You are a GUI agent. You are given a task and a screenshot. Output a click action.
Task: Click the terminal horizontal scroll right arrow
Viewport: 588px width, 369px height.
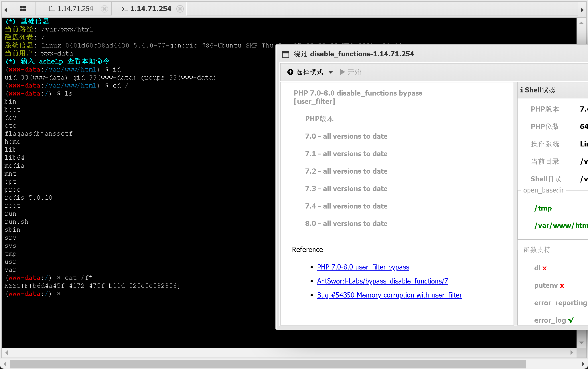(571, 353)
